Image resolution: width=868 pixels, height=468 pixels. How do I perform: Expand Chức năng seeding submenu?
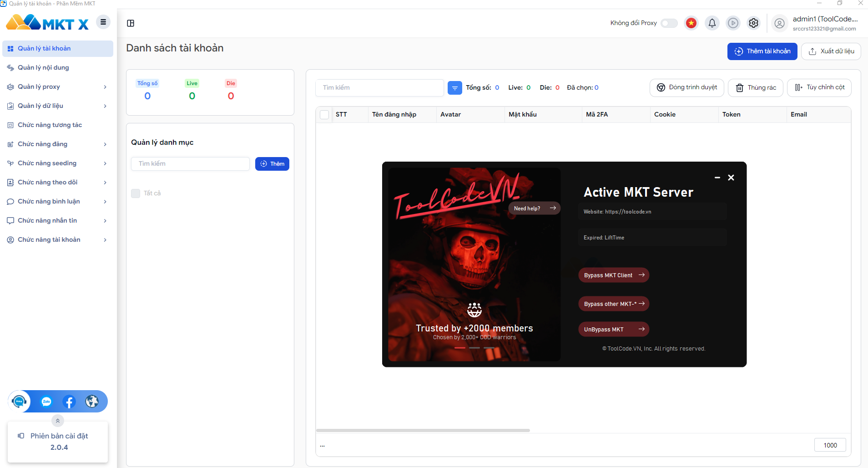[x=105, y=163]
